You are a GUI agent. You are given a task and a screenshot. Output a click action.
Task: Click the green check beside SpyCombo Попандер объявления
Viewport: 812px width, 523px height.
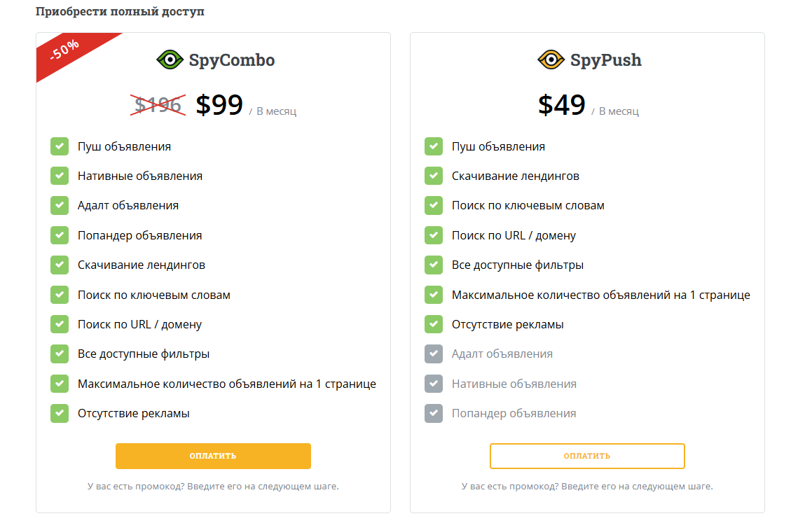(60, 235)
